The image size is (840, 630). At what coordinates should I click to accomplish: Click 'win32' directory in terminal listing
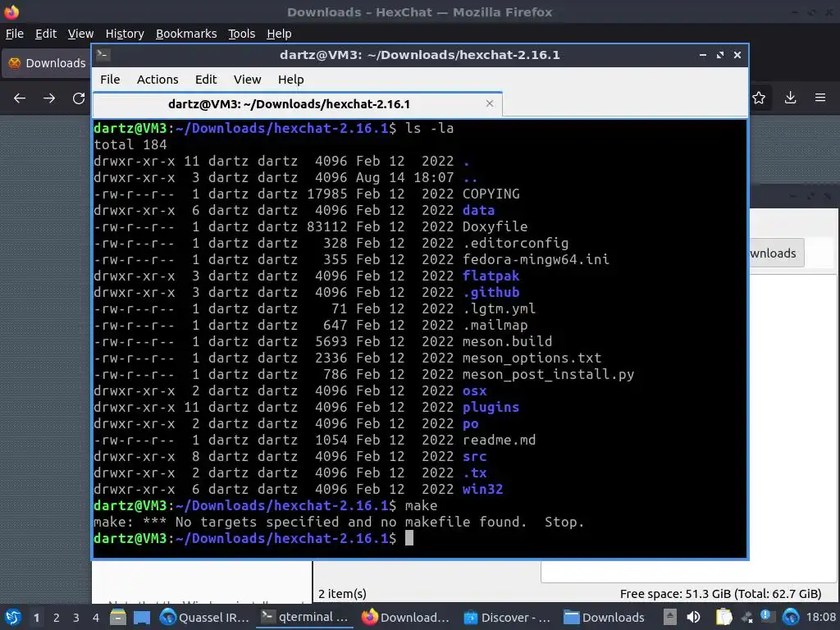pyautogui.click(x=482, y=489)
